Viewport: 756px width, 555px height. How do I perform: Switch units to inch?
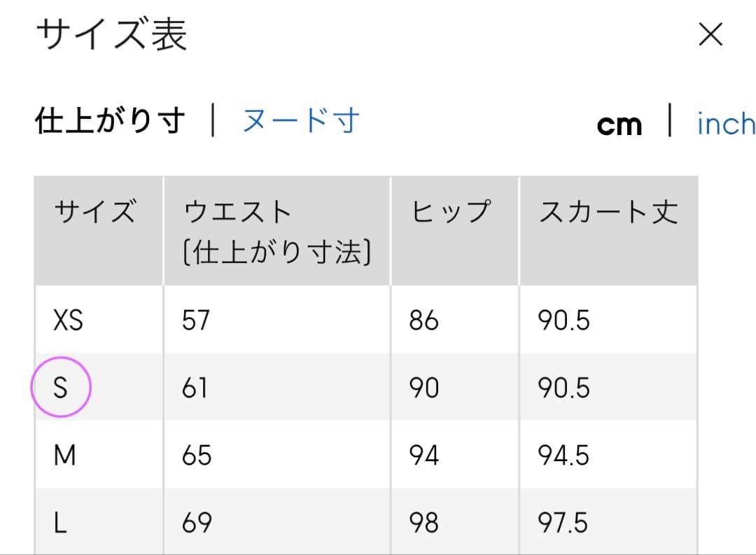[x=725, y=124]
